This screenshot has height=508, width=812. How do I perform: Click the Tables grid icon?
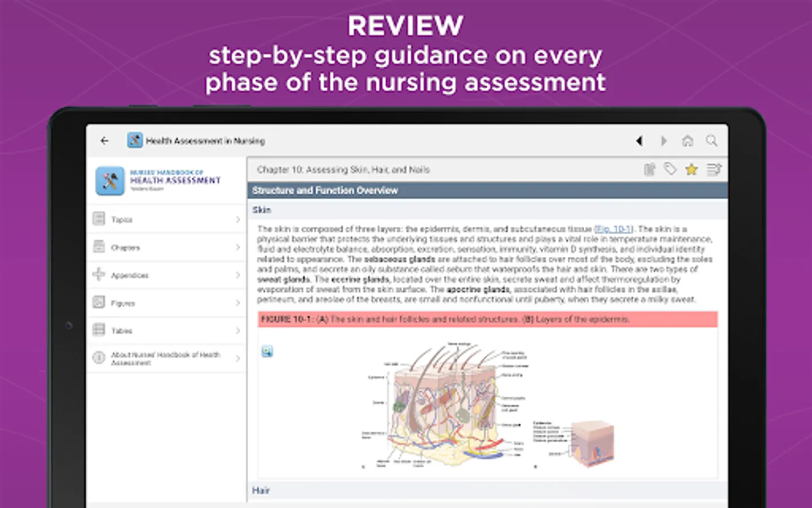(99, 330)
